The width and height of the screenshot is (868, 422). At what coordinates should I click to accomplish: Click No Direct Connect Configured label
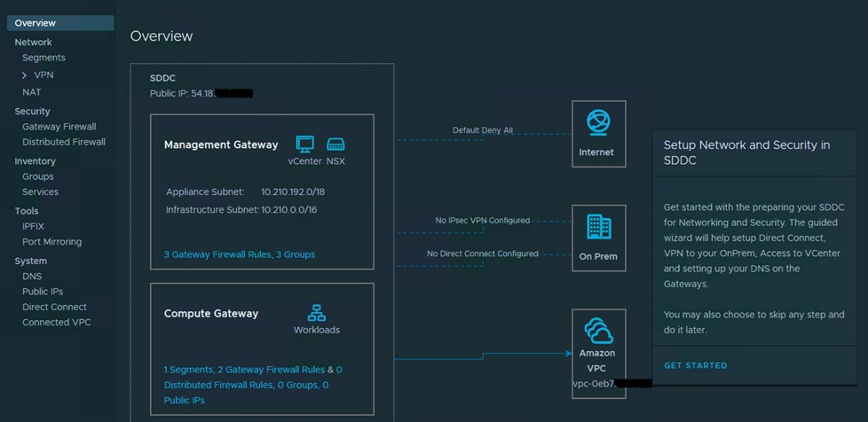click(483, 254)
